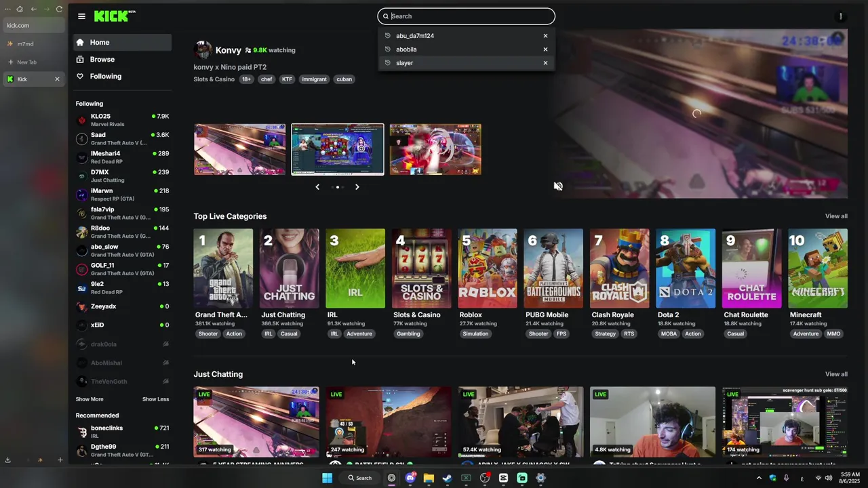Open File Explorer from the taskbar
This screenshot has width=868, height=488.
coord(429,478)
